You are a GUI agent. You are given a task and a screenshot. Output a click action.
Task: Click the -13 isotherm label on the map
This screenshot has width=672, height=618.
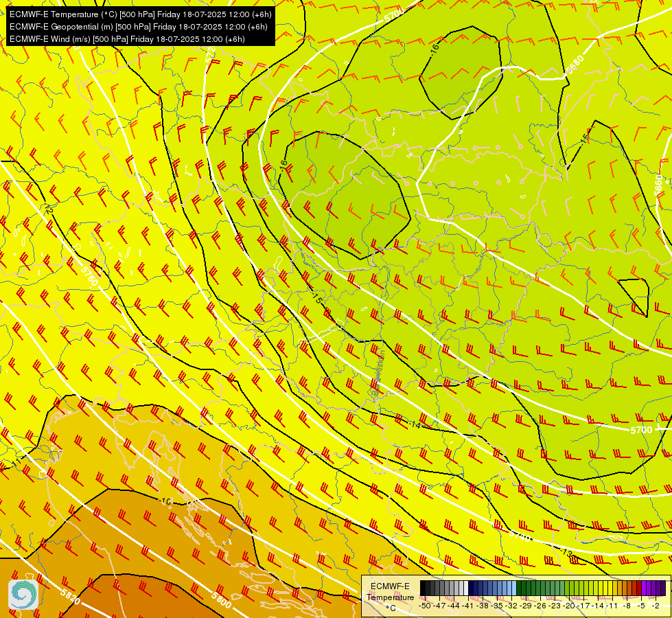566,552
